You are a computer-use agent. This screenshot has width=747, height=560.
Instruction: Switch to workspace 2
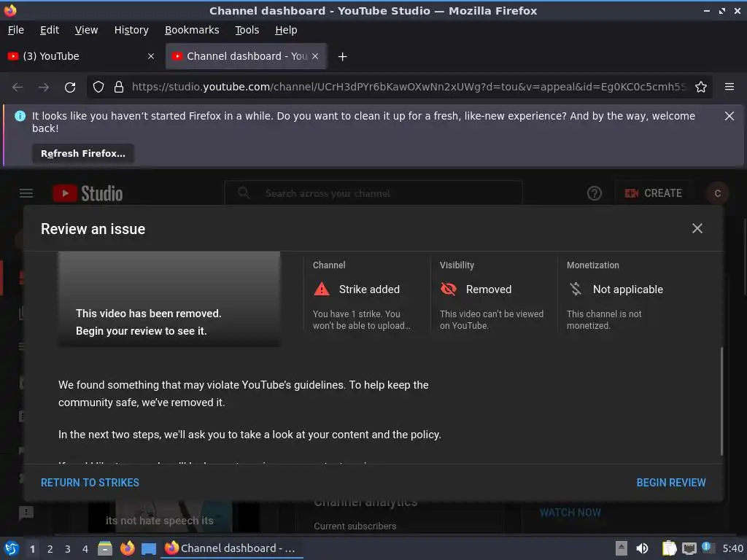50,549
